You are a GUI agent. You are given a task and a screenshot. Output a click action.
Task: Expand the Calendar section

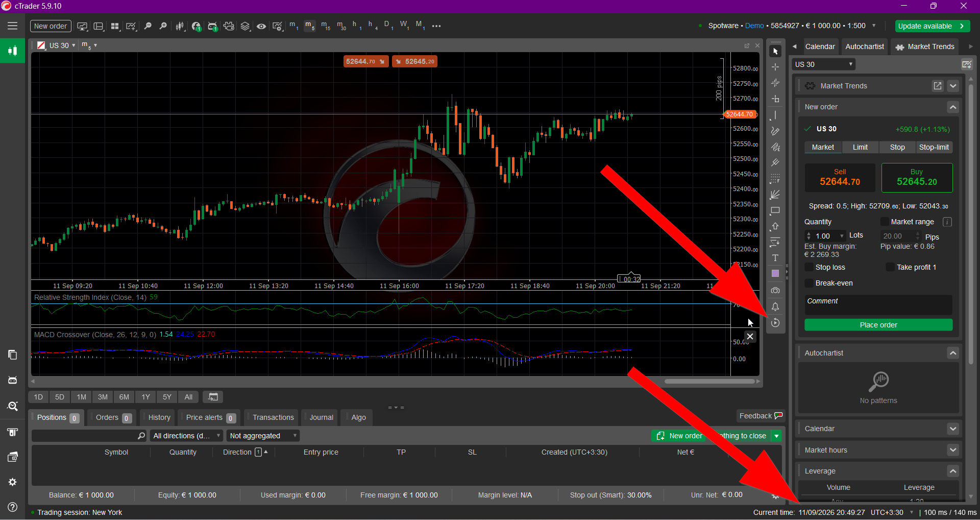(x=953, y=429)
